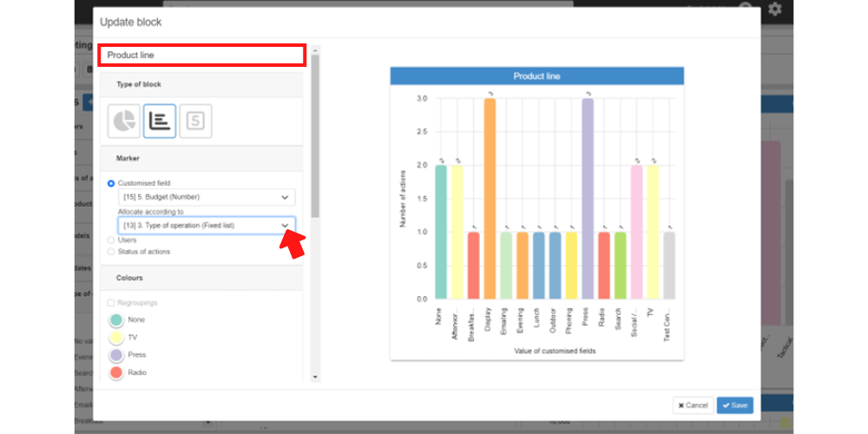The width and height of the screenshot is (868, 434).
Task: Select the Users marker option
Action: tap(111, 240)
